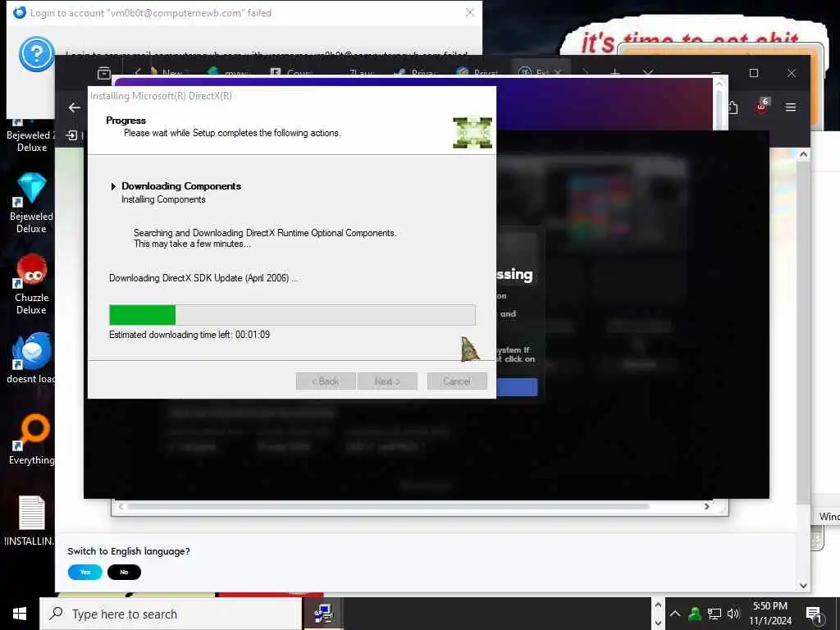Open the browser extensions puzzle icon
Image resolution: width=840 pixels, height=630 pixels.
tap(733, 107)
